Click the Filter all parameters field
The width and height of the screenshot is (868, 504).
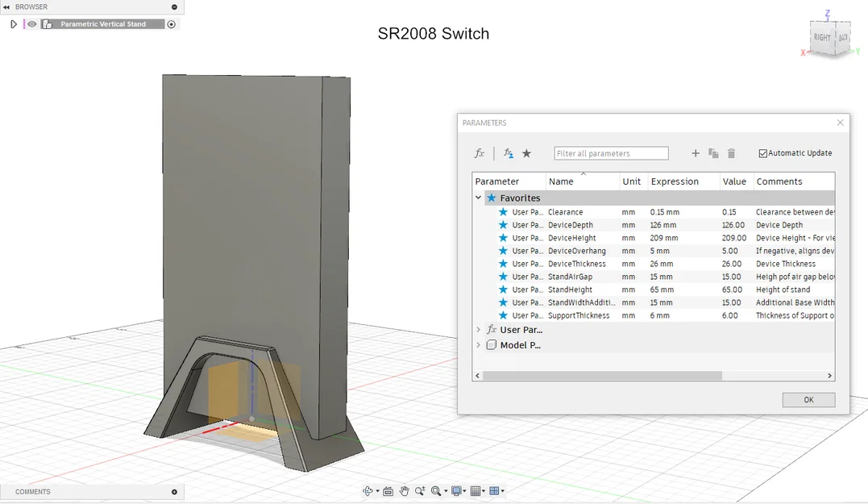click(610, 152)
